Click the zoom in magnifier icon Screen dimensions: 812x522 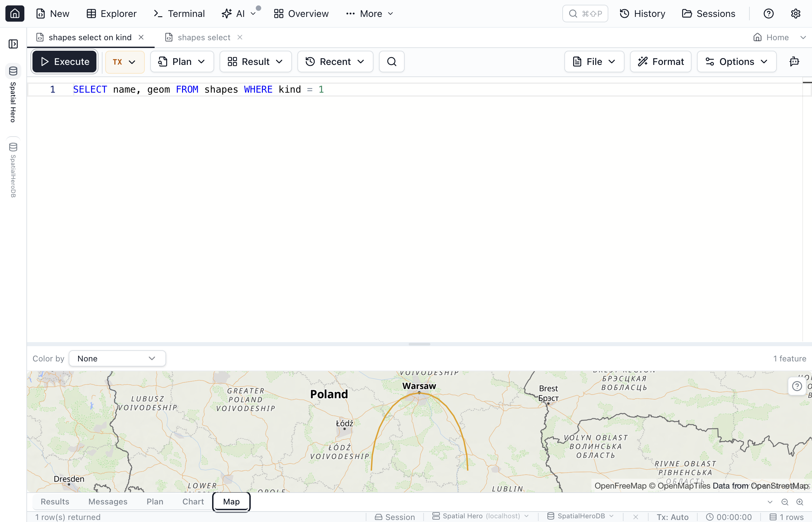coord(799,502)
